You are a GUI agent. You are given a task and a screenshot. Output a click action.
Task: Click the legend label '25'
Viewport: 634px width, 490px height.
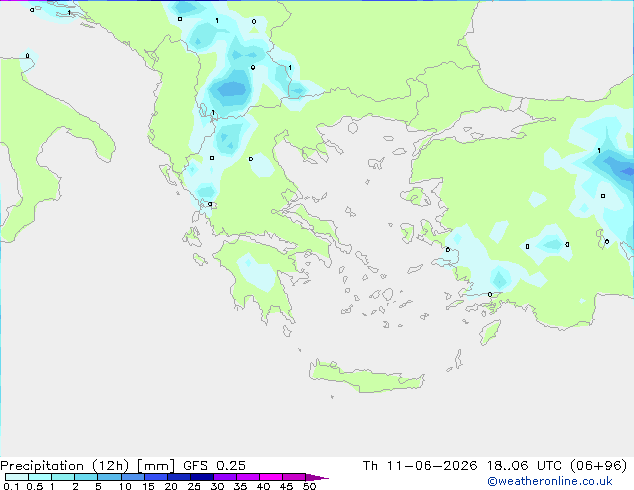(194, 486)
